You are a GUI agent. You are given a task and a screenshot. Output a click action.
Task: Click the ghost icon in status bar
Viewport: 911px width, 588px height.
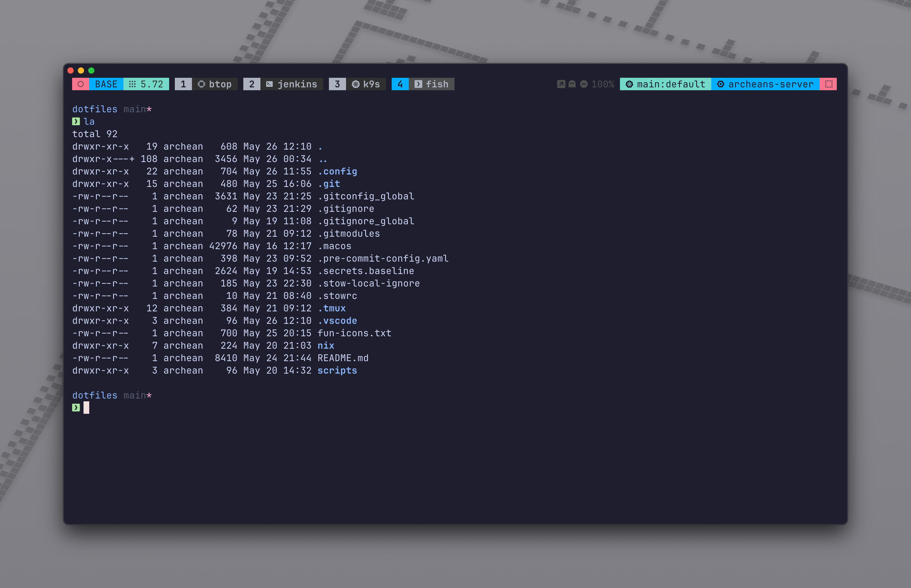(572, 84)
